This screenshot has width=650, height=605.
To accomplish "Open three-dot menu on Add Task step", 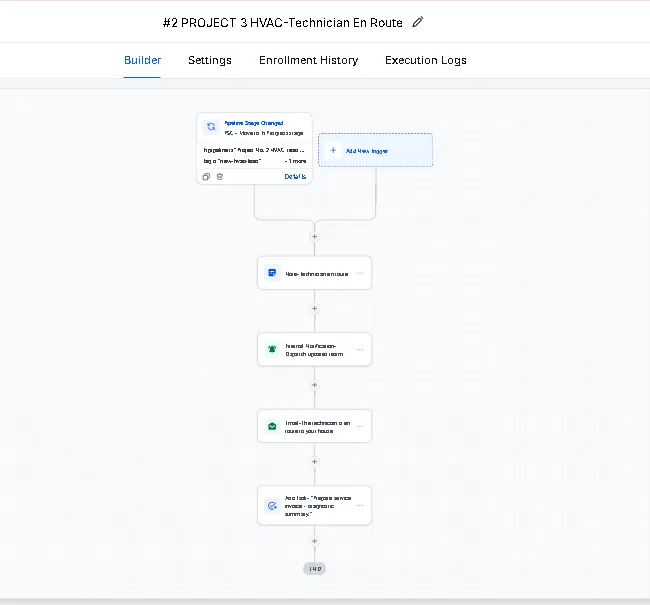I will (360, 506).
